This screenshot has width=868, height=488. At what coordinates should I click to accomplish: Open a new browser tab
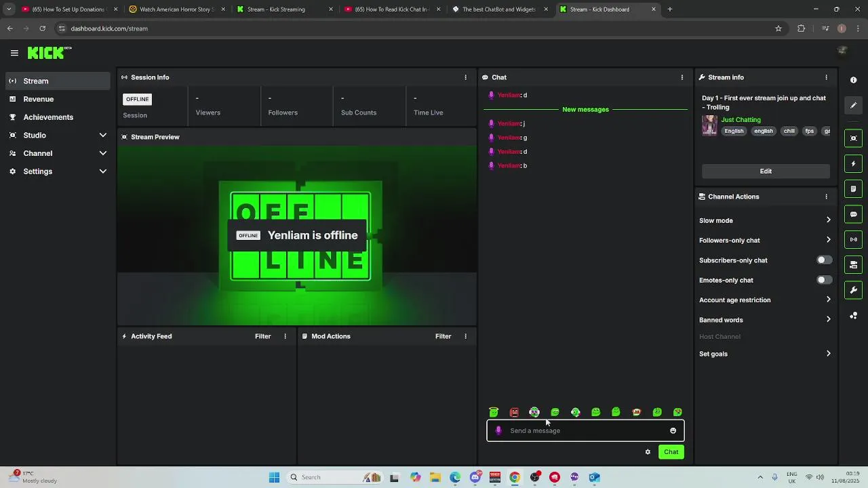[x=670, y=9]
